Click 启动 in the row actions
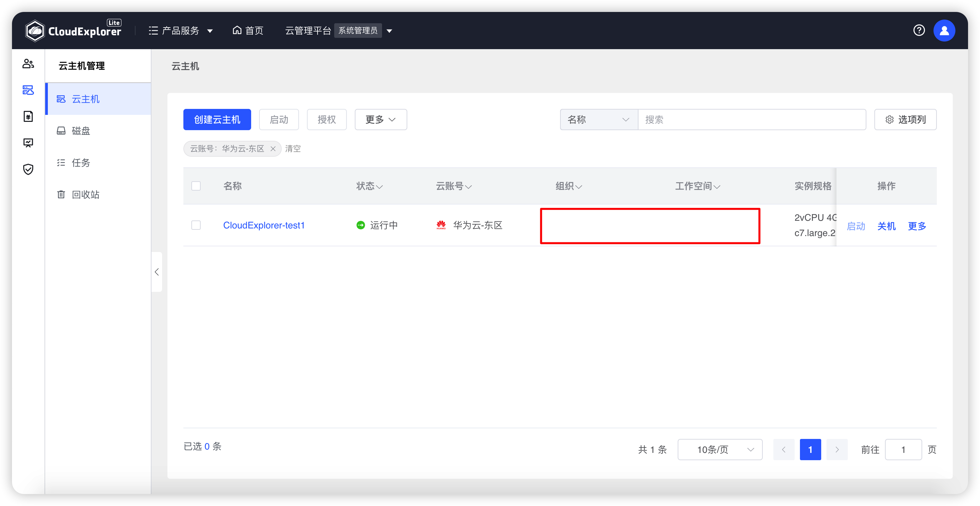 (x=856, y=226)
